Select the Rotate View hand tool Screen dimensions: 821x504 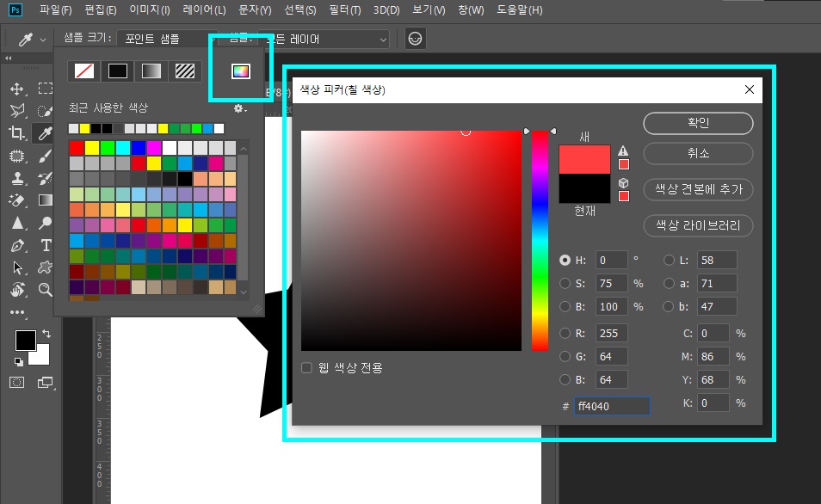tap(16, 290)
